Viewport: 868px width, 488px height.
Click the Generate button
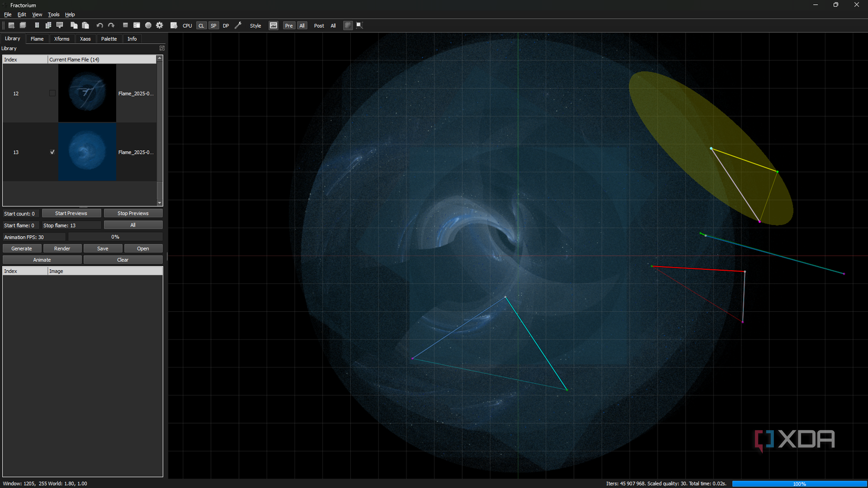click(22, 248)
